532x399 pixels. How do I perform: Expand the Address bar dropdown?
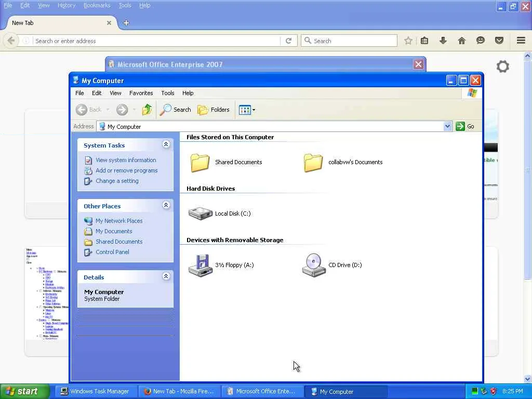(x=447, y=126)
